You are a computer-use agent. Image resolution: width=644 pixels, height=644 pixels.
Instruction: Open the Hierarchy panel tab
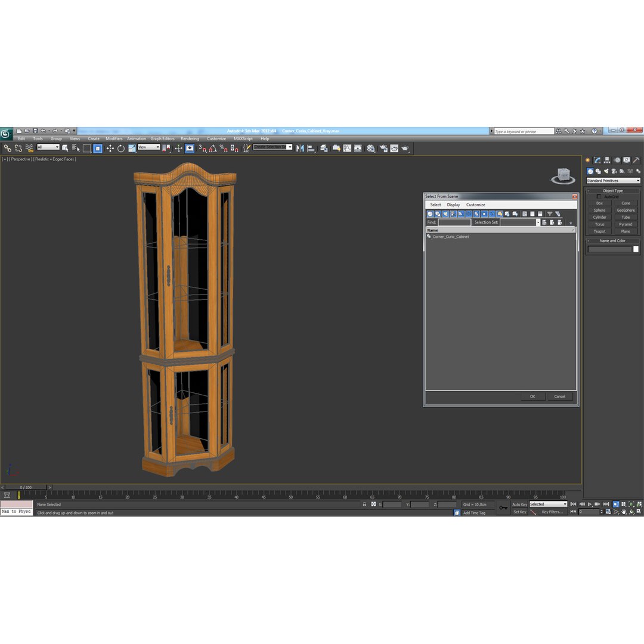coord(607,160)
